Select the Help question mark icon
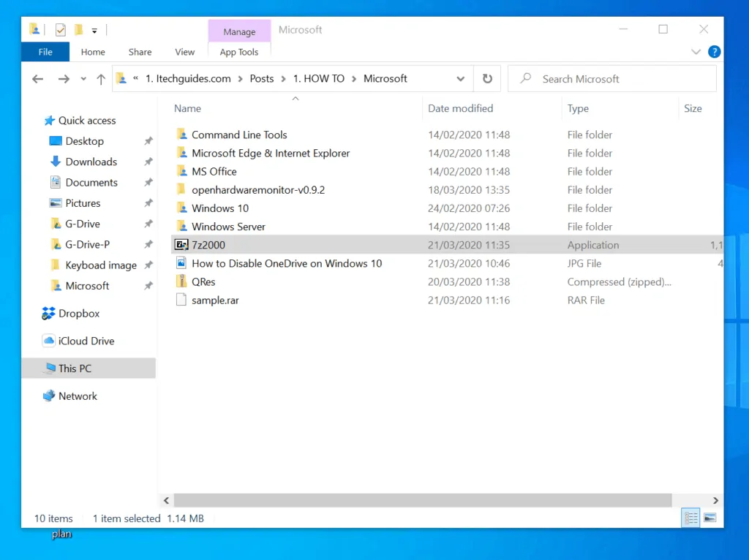 (714, 52)
